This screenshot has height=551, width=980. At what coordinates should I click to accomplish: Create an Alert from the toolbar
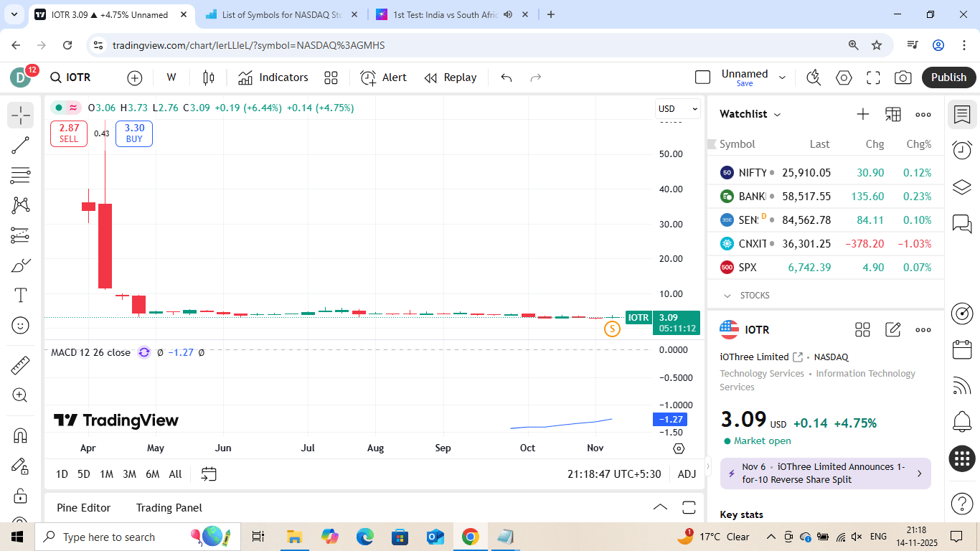pos(384,77)
